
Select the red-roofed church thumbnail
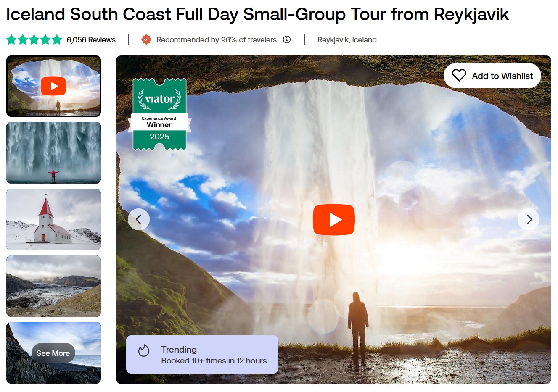point(53,219)
